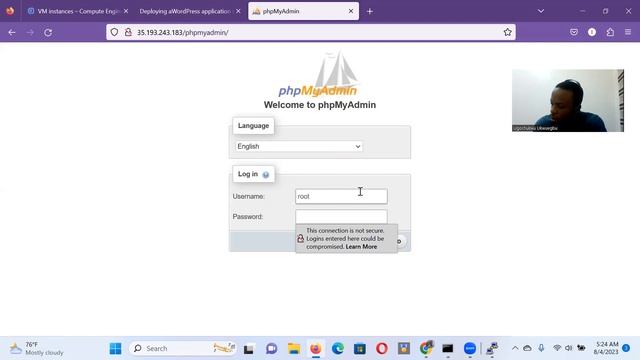Open a new browser tab

pos(370,11)
